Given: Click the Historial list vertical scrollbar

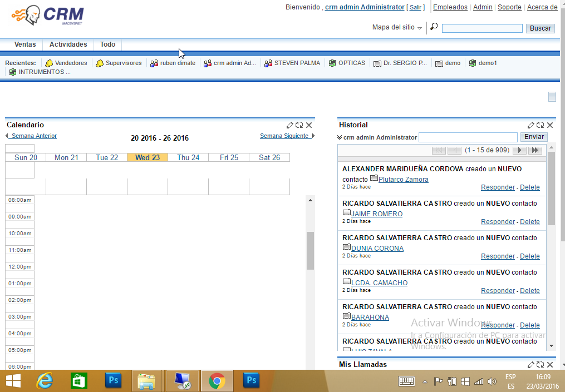Looking at the screenshot, I should tap(551, 189).
